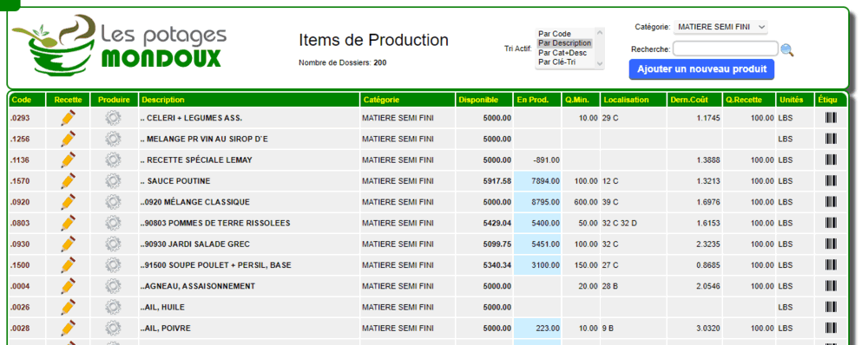Open recipe pencil icon for CELERI + LEGUMES ASS.
This screenshot has width=868, height=345.
click(x=68, y=118)
